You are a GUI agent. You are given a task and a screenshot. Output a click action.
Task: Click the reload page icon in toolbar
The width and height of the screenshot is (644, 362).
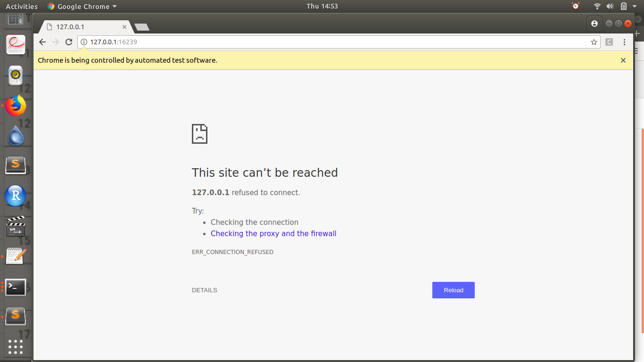69,42
